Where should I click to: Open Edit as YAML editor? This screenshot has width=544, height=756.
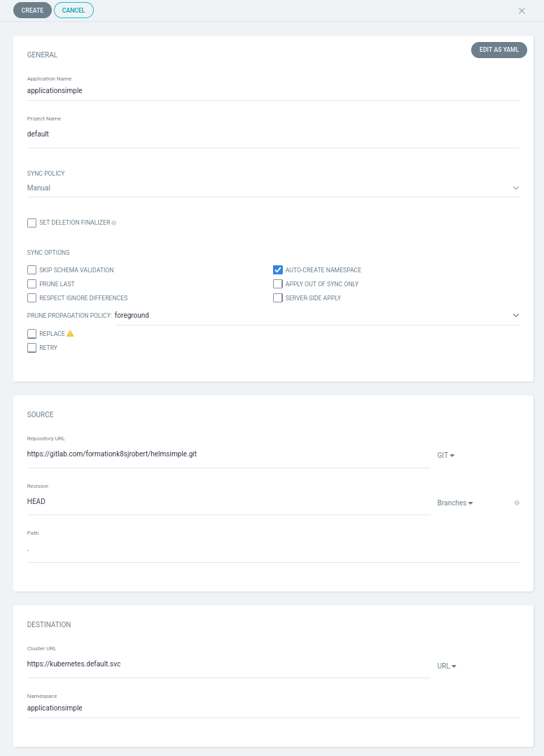[x=498, y=50]
